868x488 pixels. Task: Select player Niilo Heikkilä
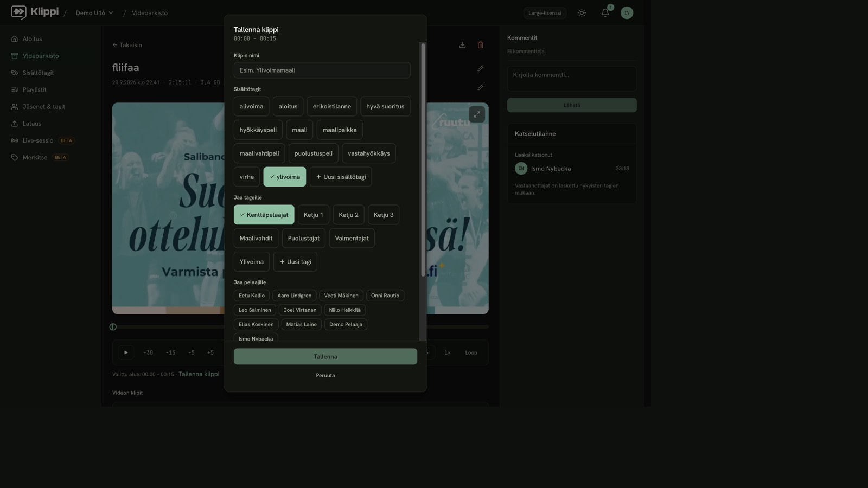click(344, 310)
